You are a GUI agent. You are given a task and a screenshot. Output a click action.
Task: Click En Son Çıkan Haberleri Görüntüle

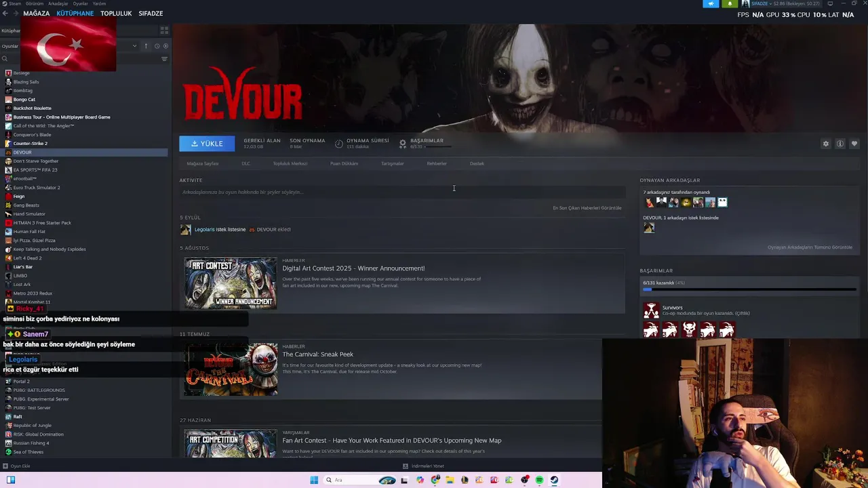[587, 208]
